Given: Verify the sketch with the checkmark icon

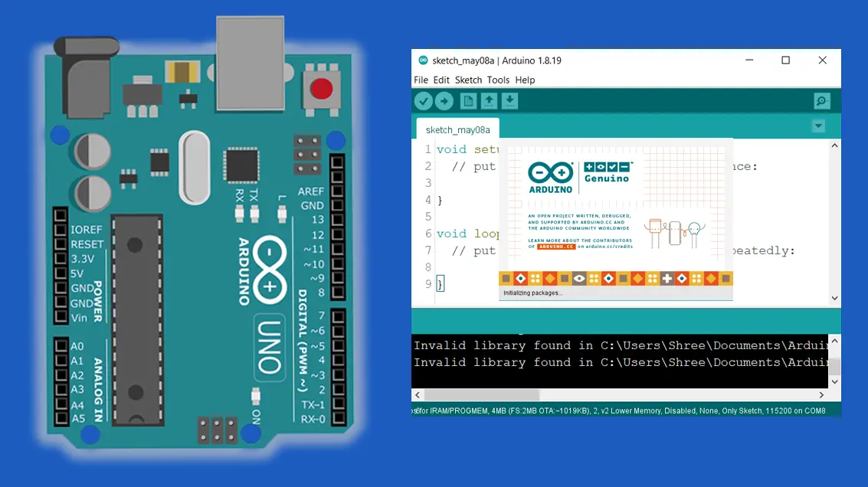Looking at the screenshot, I should tap(423, 100).
